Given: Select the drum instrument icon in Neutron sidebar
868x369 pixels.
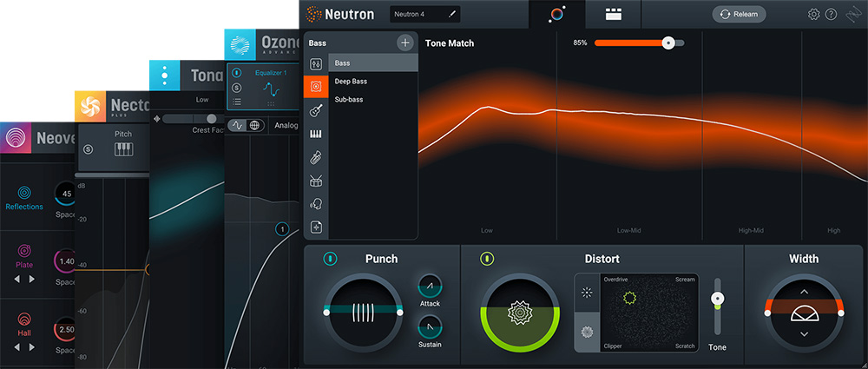Looking at the screenshot, I should coord(316,181).
